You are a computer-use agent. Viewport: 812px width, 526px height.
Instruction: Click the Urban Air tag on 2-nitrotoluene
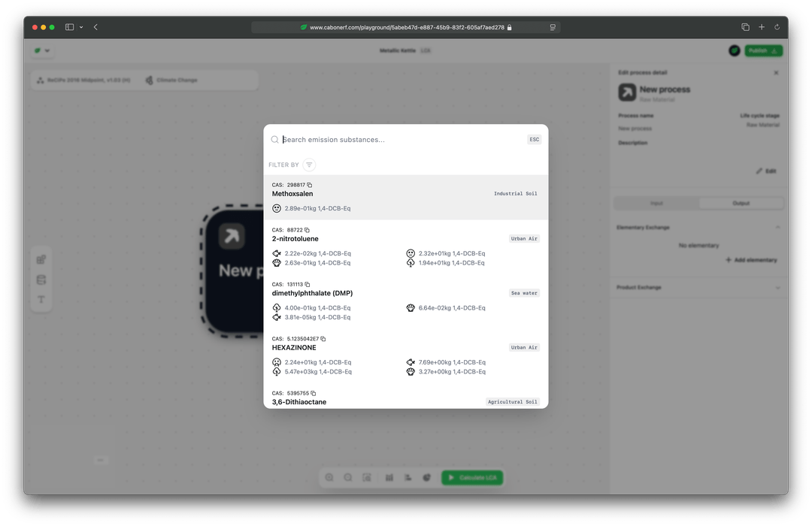[x=524, y=239]
